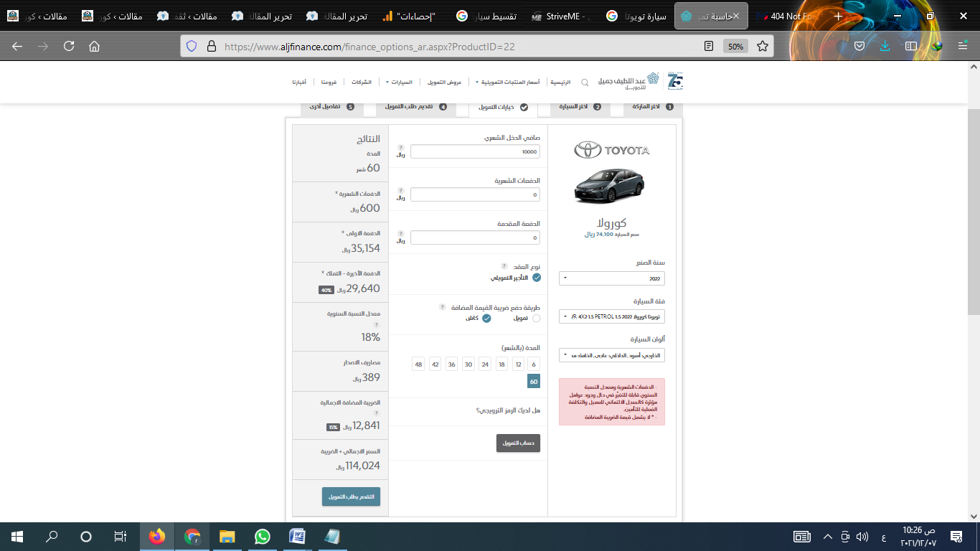Click the help icon next to نوع العقد
The width and height of the screenshot is (980, 551).
(x=504, y=266)
